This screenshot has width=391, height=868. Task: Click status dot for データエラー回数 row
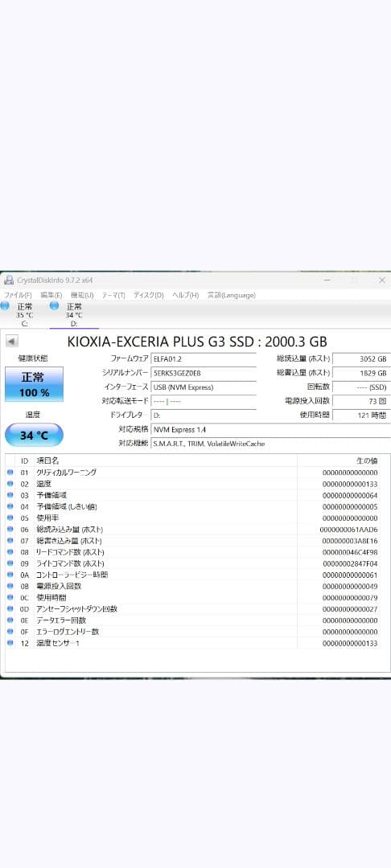click(x=10, y=620)
